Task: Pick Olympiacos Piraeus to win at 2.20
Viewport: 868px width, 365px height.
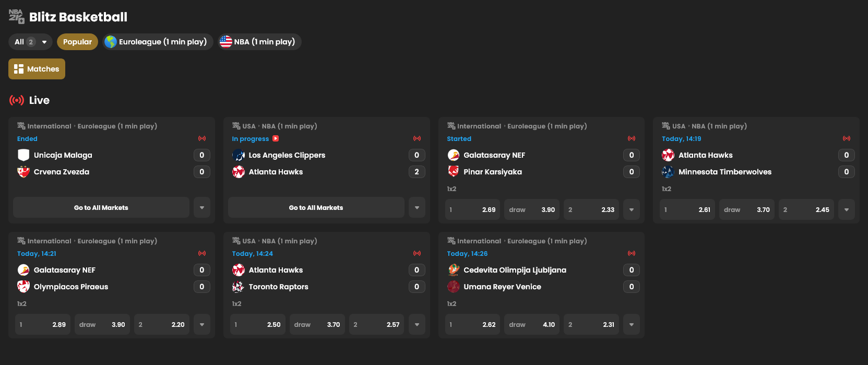Action: pos(161,325)
